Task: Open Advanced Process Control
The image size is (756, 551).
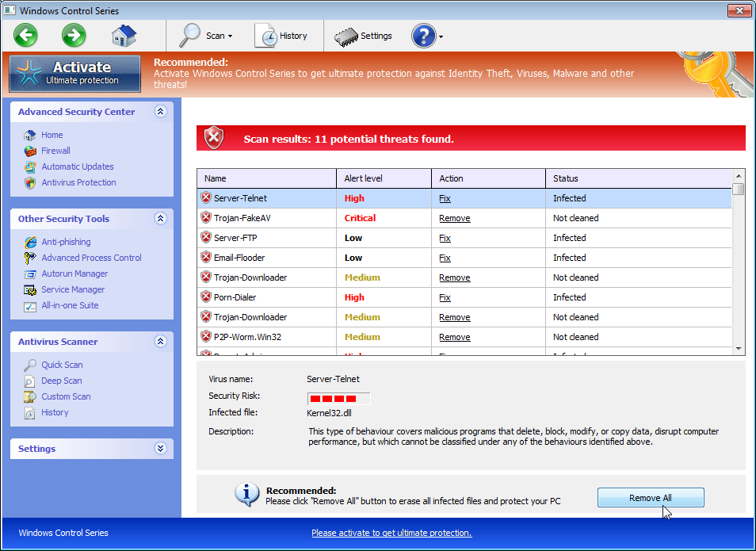Action: coord(92,258)
